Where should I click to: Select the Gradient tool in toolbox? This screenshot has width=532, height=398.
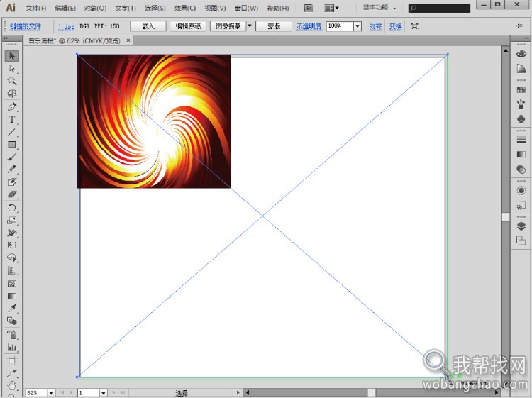point(12,296)
